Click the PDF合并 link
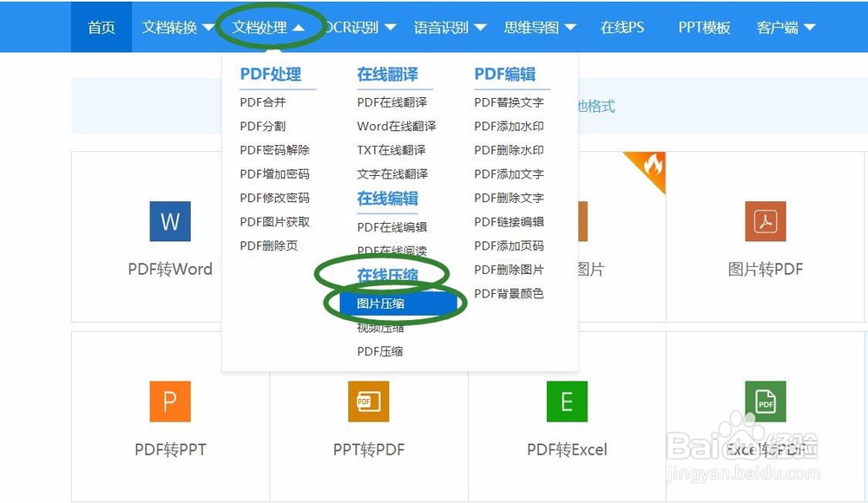 (x=261, y=102)
